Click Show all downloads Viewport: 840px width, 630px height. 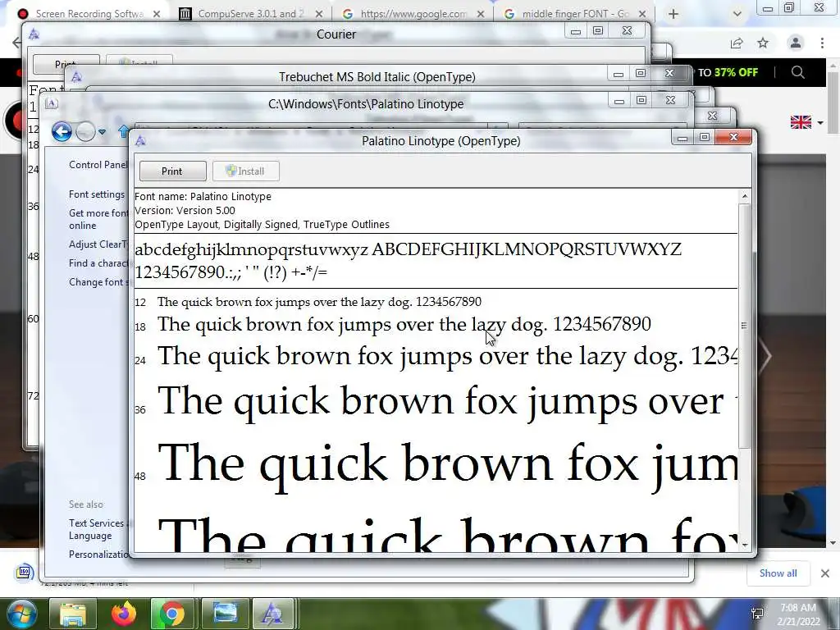(778, 573)
